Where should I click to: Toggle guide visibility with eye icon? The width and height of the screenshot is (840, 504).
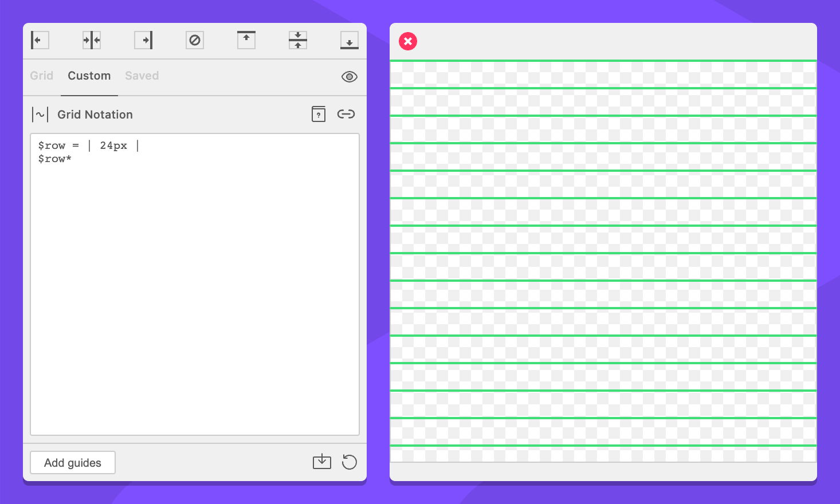pos(349,77)
